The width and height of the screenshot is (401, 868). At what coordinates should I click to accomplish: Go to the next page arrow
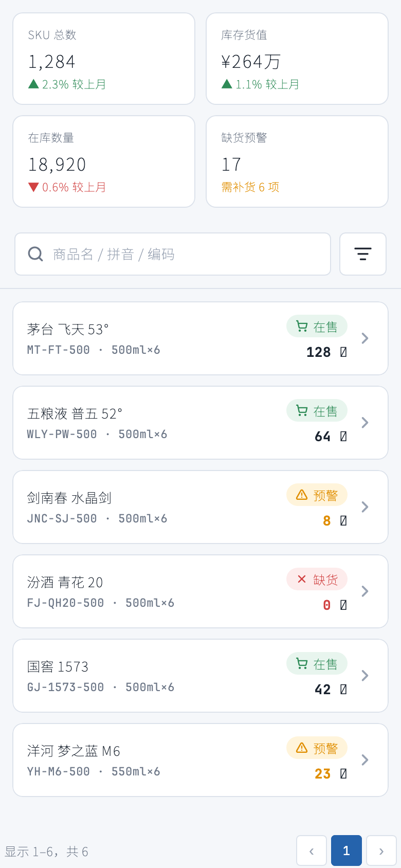pos(381,851)
